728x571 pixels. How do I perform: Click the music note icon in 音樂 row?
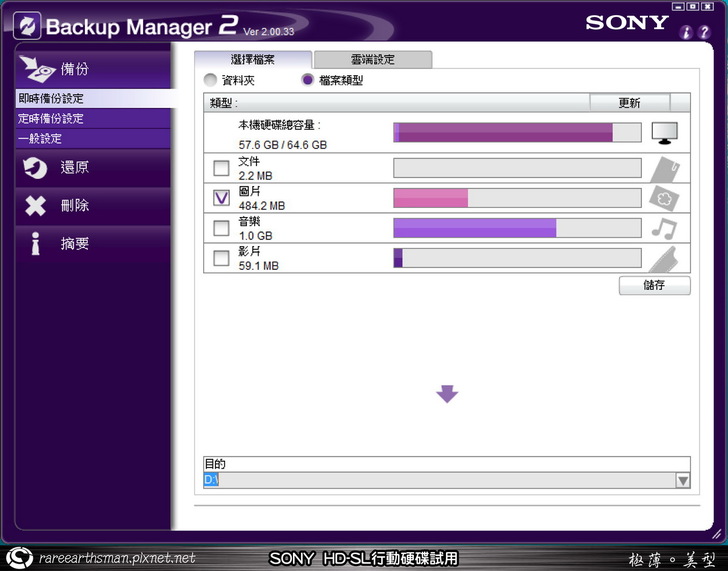664,229
